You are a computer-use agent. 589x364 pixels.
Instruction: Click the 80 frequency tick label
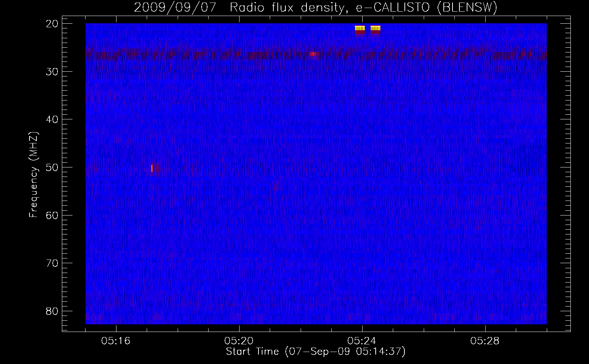[52, 311]
